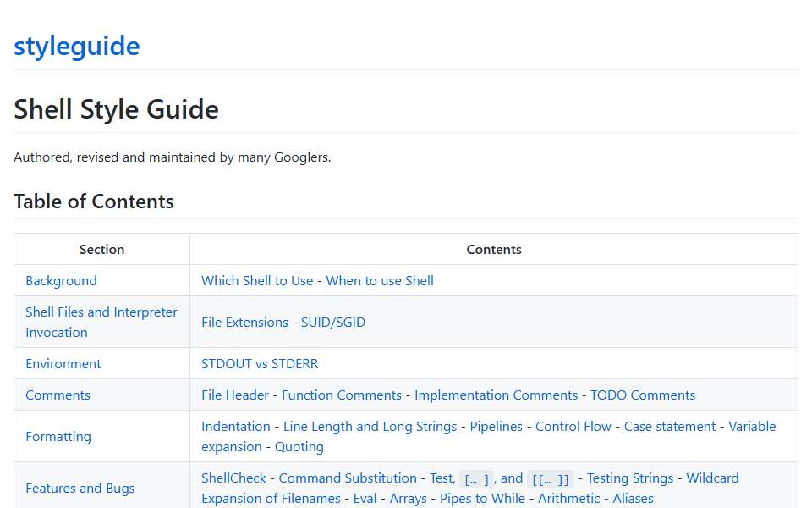Go to Features and Bugs section
The image size is (812, 508).
[80, 489]
